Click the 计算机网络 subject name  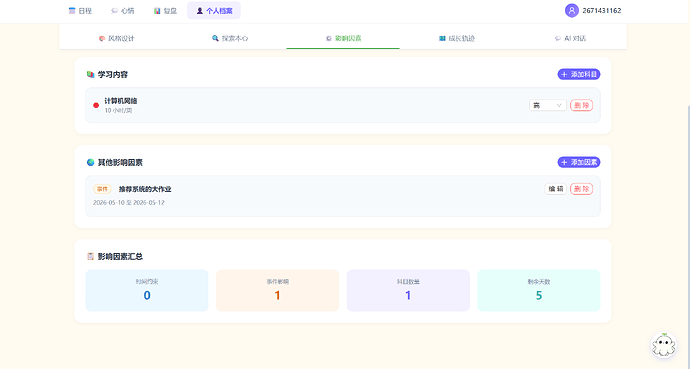tap(121, 101)
